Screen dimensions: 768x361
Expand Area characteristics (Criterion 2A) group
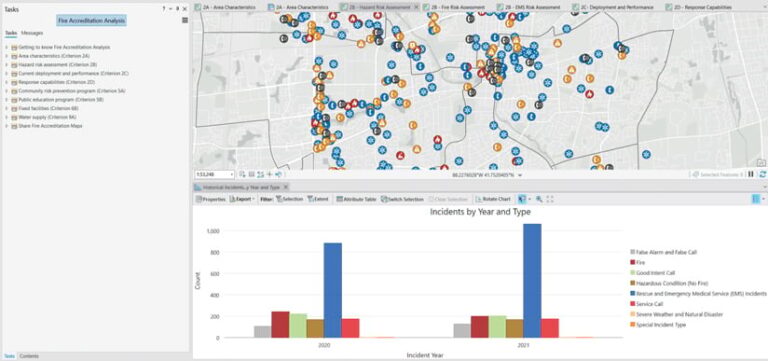(7, 56)
